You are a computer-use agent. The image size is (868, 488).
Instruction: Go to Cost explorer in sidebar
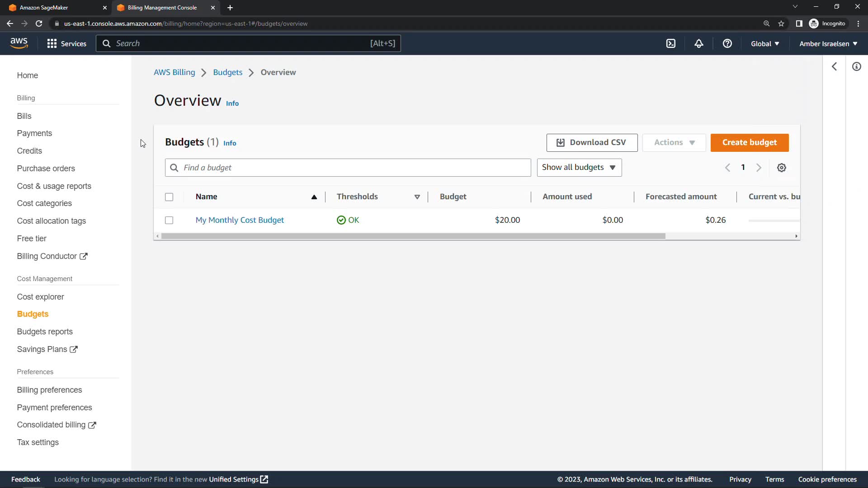tap(40, 297)
